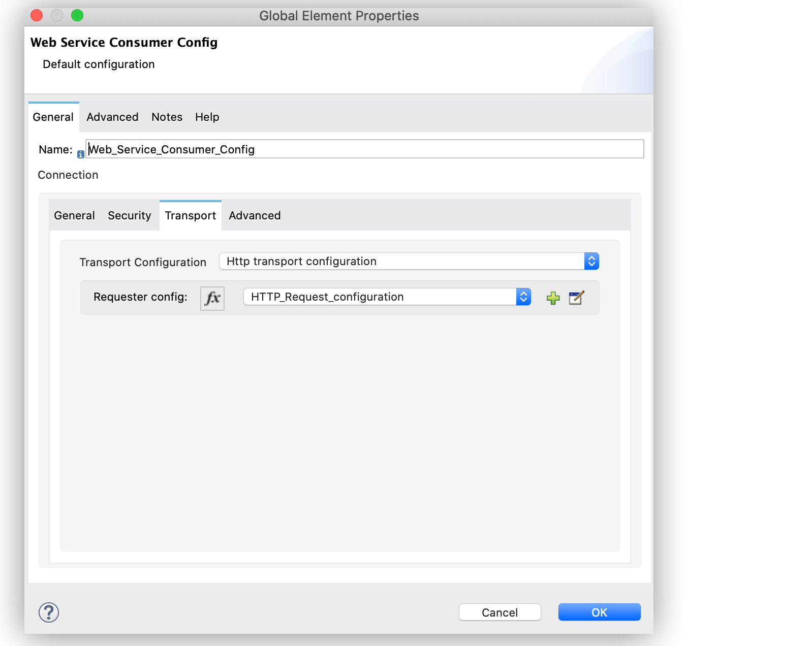The height and width of the screenshot is (646, 812).
Task: Select the top-level General tab
Action: [53, 117]
